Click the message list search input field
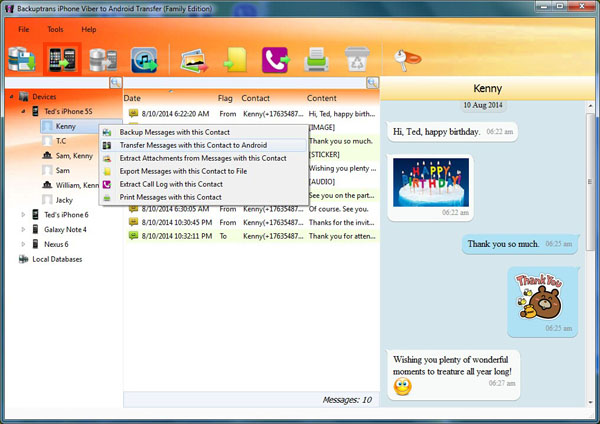 245,82
